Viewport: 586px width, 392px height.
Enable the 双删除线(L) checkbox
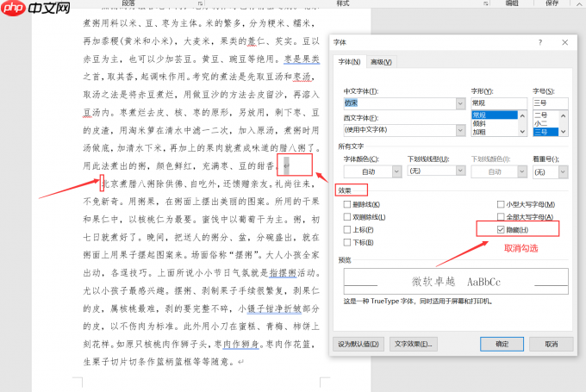[x=347, y=217]
